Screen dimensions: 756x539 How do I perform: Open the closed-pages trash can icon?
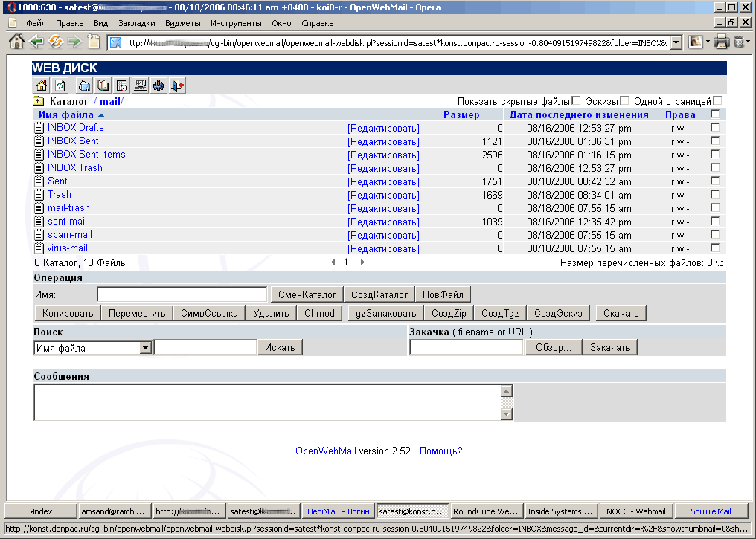tap(739, 42)
